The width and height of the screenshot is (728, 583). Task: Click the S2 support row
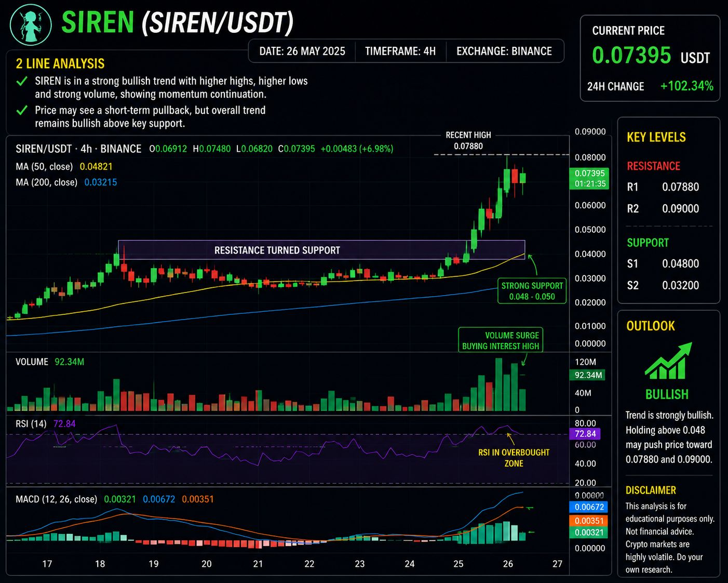663,285
